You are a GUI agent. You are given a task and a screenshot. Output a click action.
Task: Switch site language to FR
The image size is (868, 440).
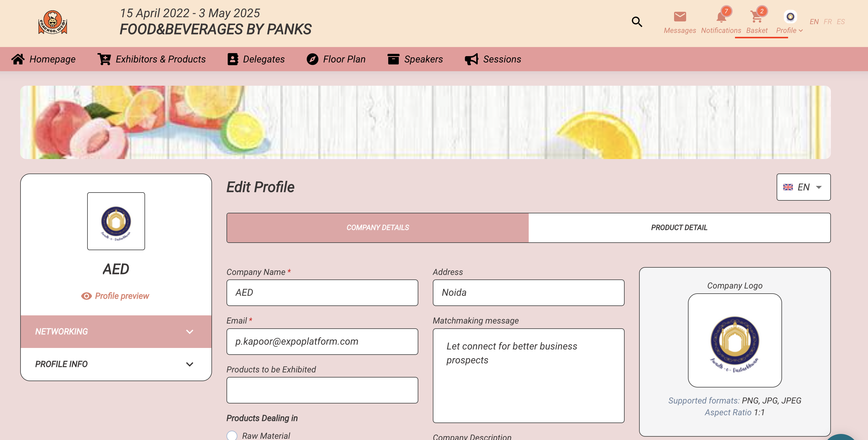click(x=827, y=22)
